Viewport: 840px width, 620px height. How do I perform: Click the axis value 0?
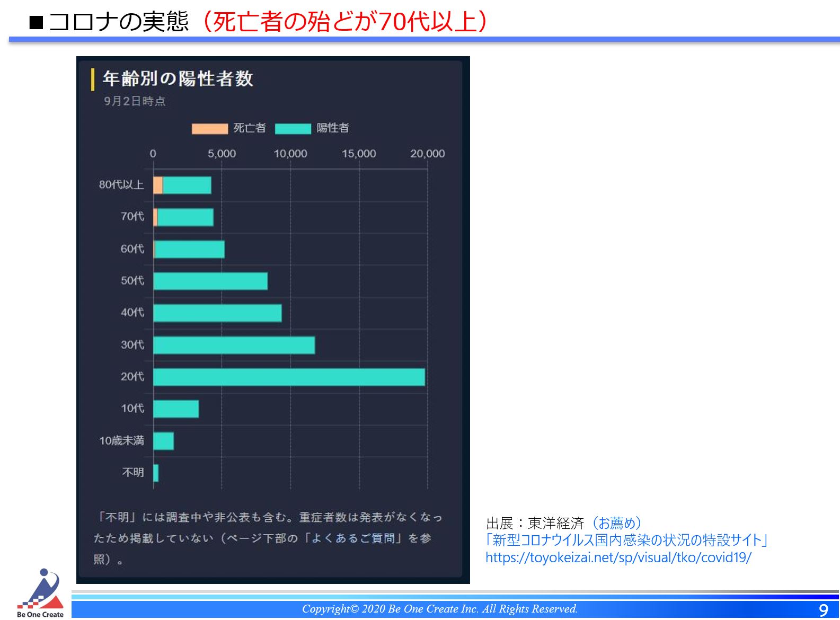pyautogui.click(x=153, y=154)
